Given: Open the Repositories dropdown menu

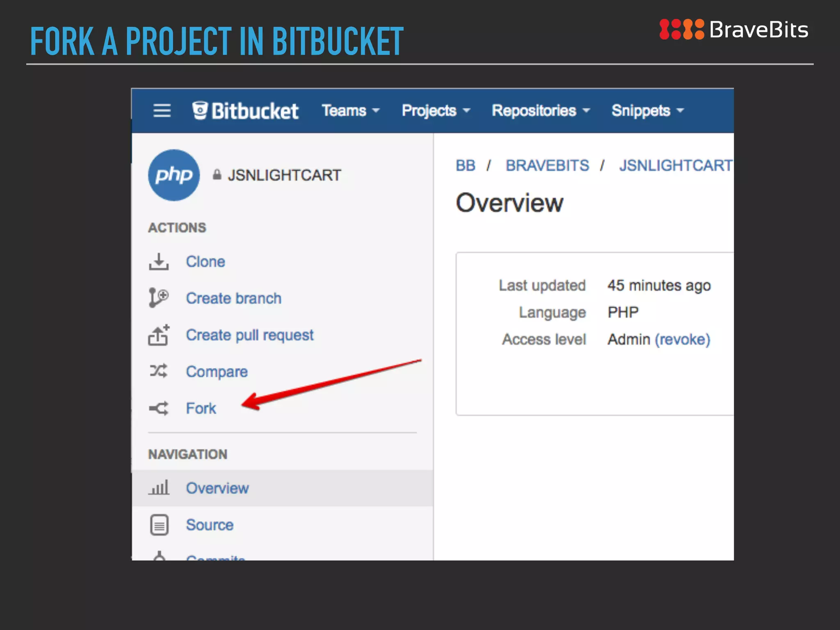Looking at the screenshot, I should coord(541,111).
